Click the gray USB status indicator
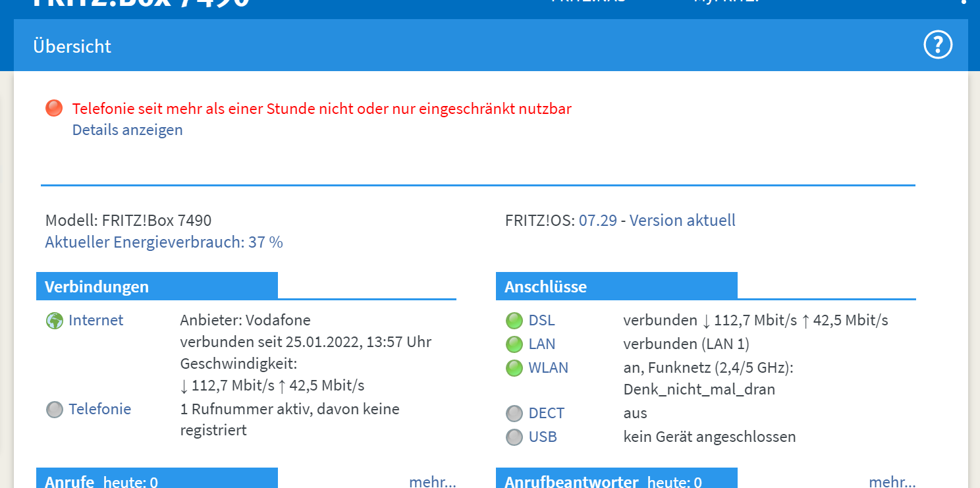This screenshot has height=488, width=980. coord(514,437)
